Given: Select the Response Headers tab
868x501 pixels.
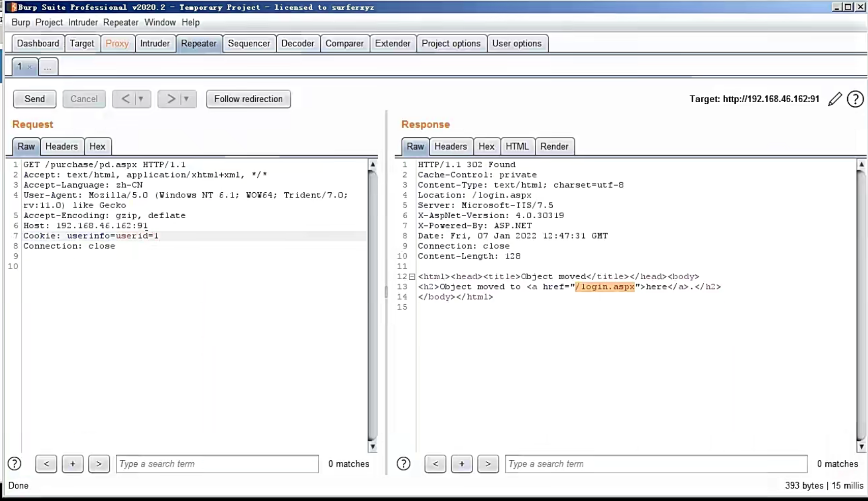Looking at the screenshot, I should (x=451, y=146).
